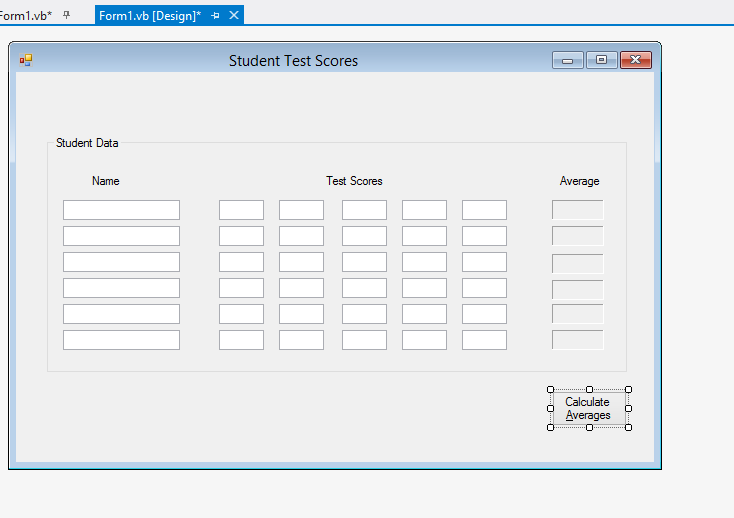The width and height of the screenshot is (734, 518).
Task: Select fourth test score box in fifth row
Action: coord(424,314)
